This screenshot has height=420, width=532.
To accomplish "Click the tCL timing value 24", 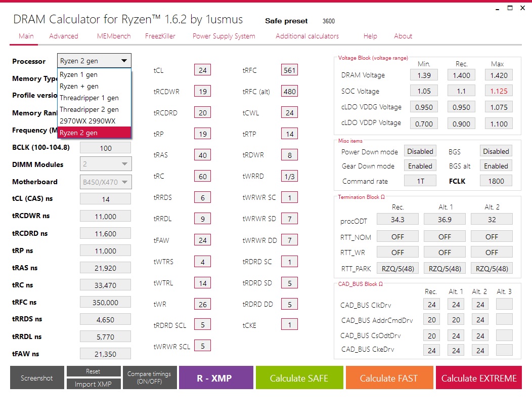I will click(x=203, y=70).
